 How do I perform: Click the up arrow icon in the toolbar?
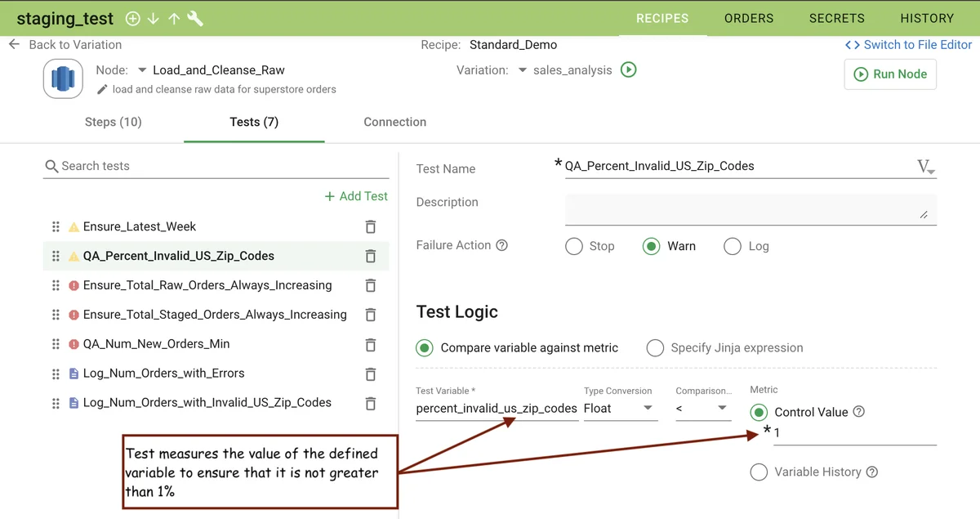click(x=173, y=17)
